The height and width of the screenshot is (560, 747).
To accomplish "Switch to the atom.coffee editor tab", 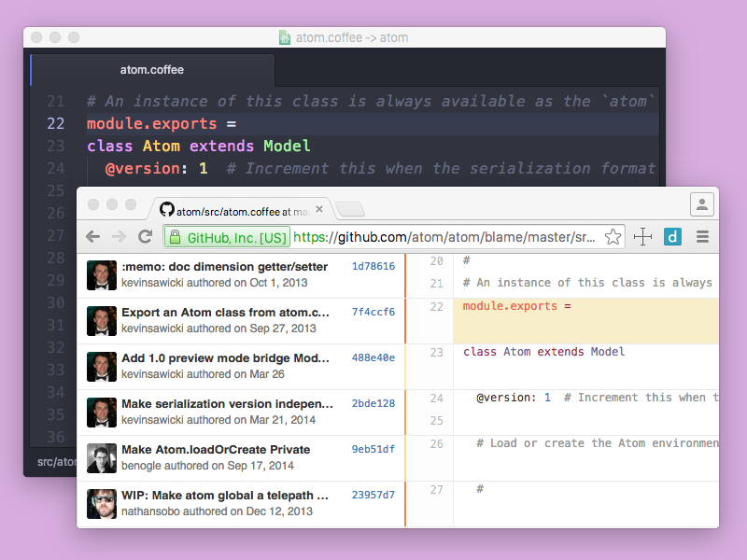I will pyautogui.click(x=152, y=69).
